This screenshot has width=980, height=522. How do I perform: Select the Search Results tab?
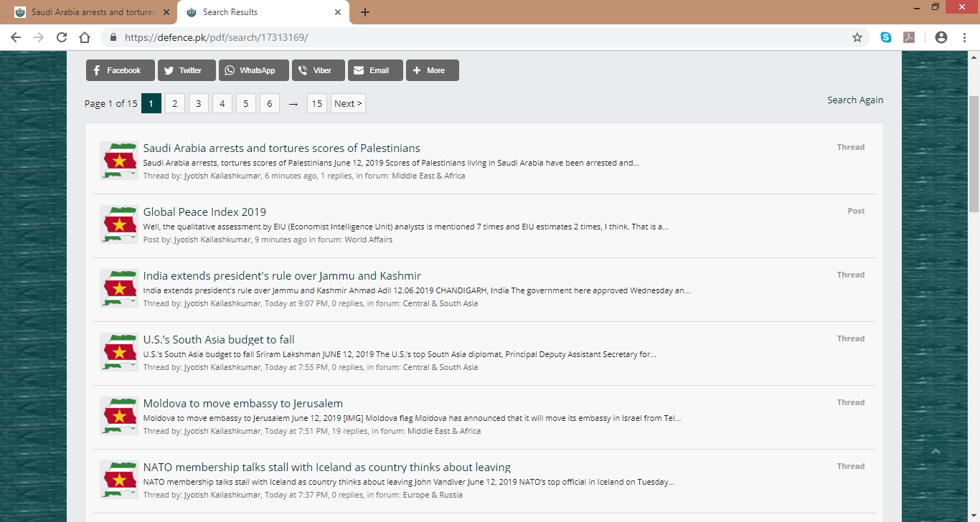pyautogui.click(x=263, y=12)
